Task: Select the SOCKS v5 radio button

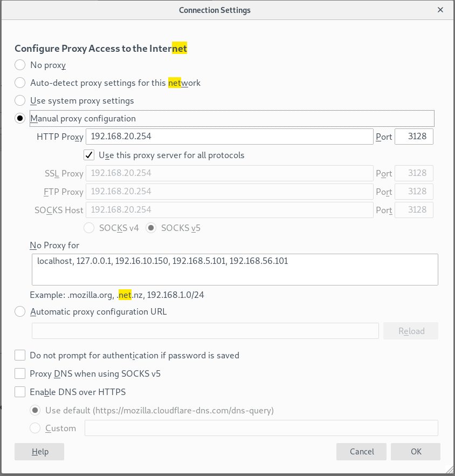Action: pos(151,228)
